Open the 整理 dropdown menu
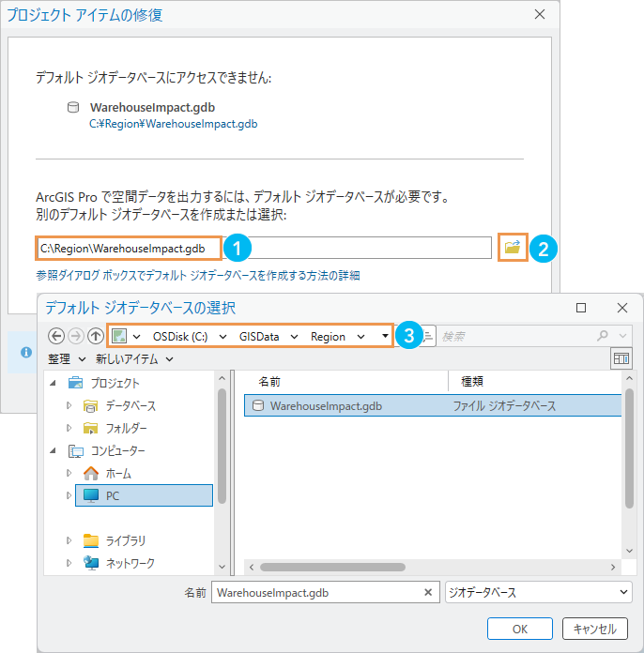644x653 pixels. pos(67,359)
